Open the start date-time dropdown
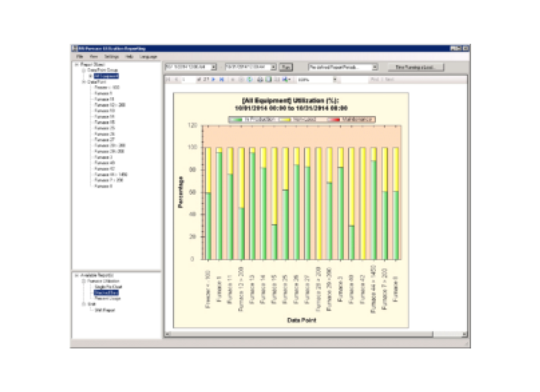 click(214, 67)
